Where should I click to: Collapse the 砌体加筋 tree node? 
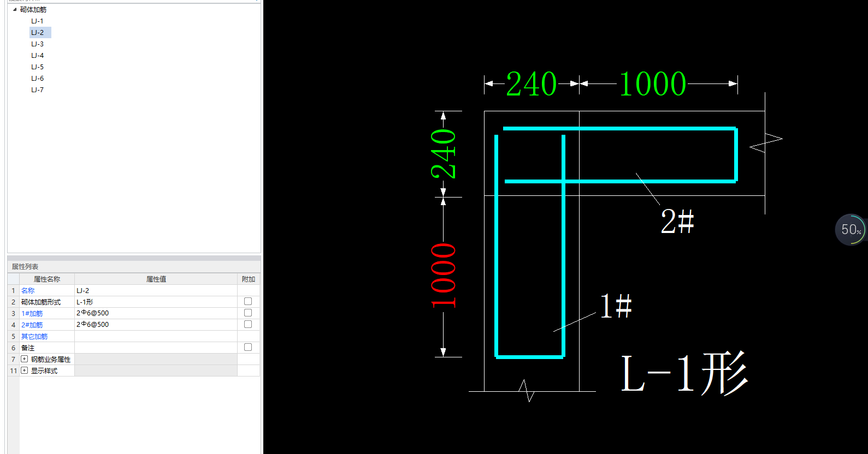pos(15,10)
